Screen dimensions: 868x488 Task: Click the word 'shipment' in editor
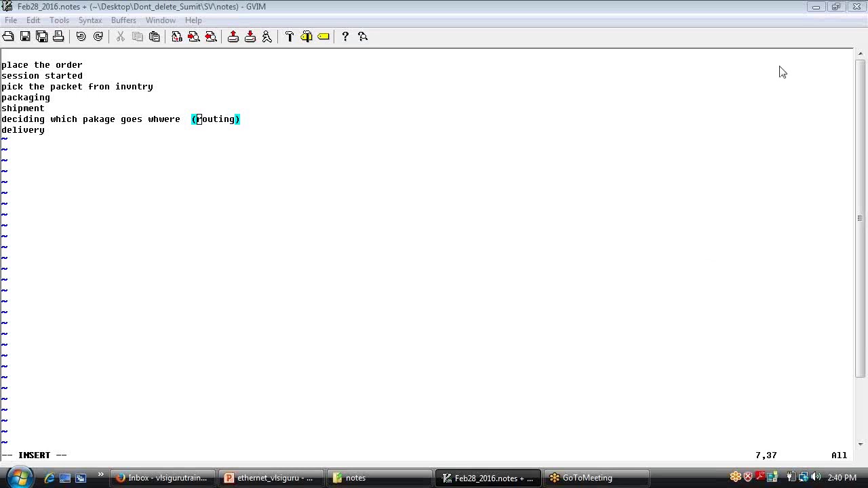tap(23, 108)
